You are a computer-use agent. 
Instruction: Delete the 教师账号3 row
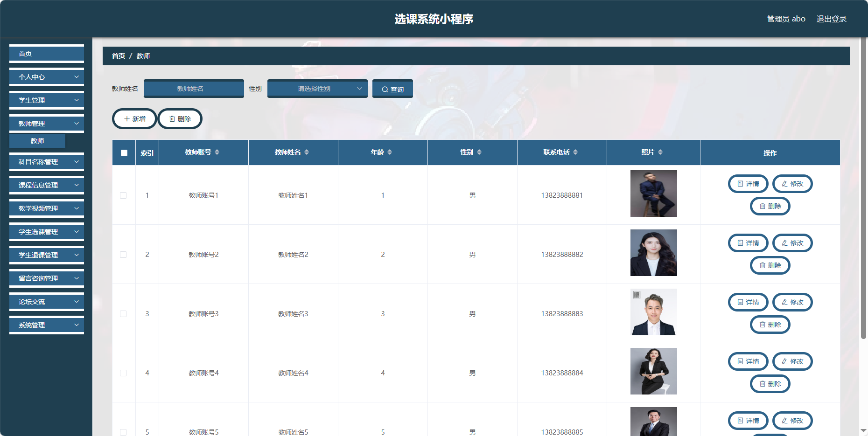click(770, 325)
